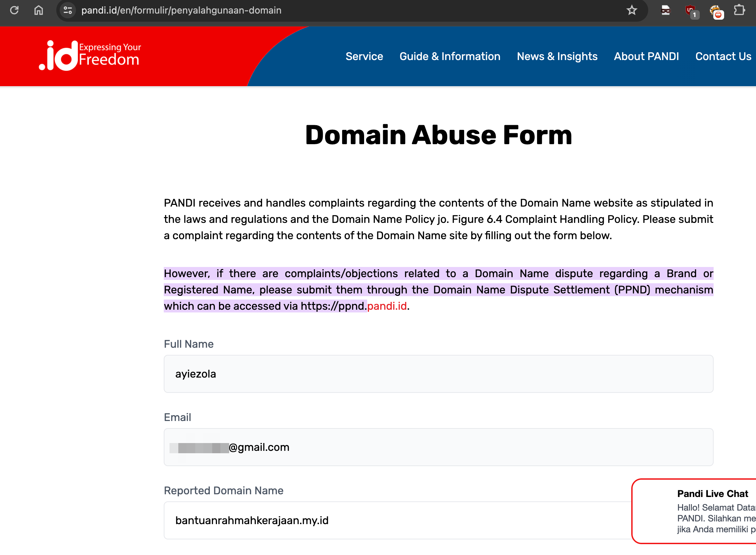Screen dimensions: 756x555
Task: Open the masked-document extension icon
Action: point(665,10)
